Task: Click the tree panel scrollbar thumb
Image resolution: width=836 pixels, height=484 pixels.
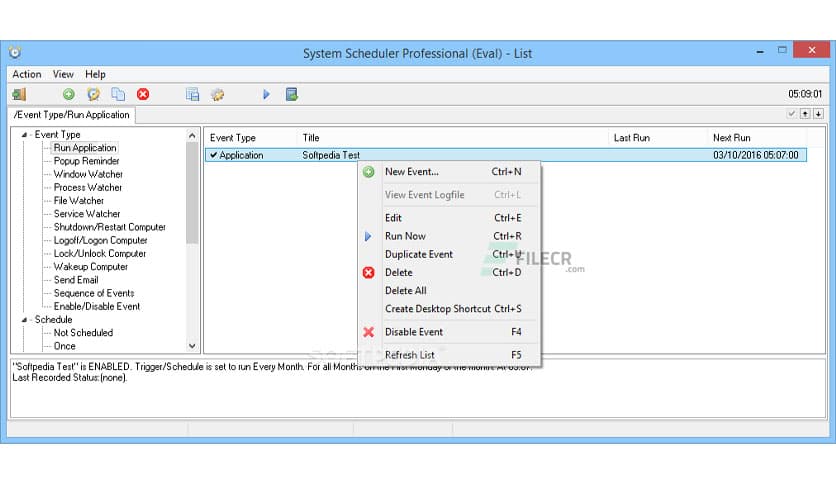Action: click(192, 193)
